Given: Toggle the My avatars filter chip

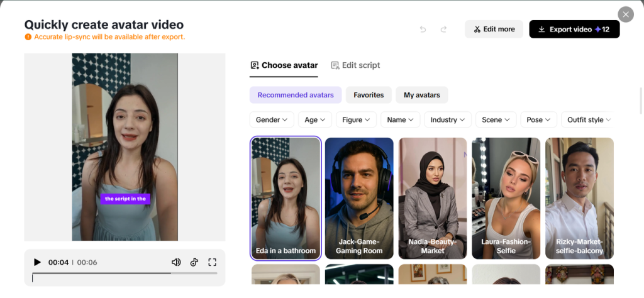Looking at the screenshot, I should (x=421, y=95).
